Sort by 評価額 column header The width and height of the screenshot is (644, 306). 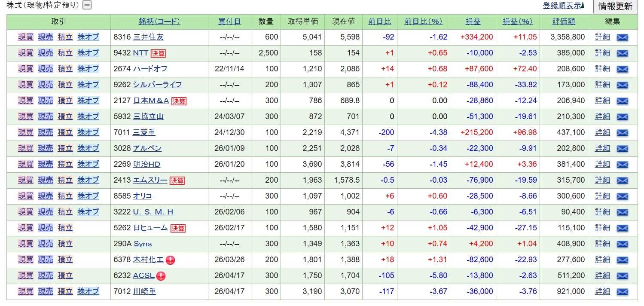coord(564,21)
